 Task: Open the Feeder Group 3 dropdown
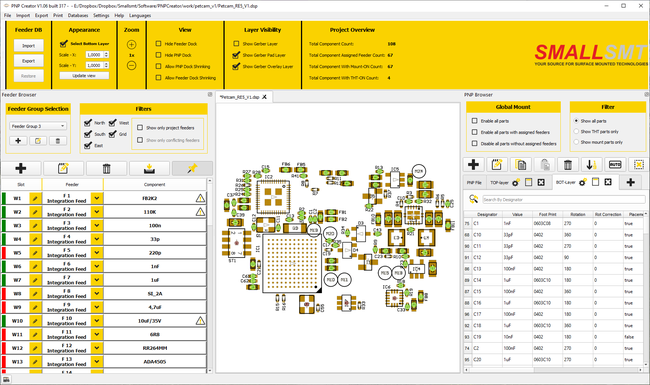[38, 126]
